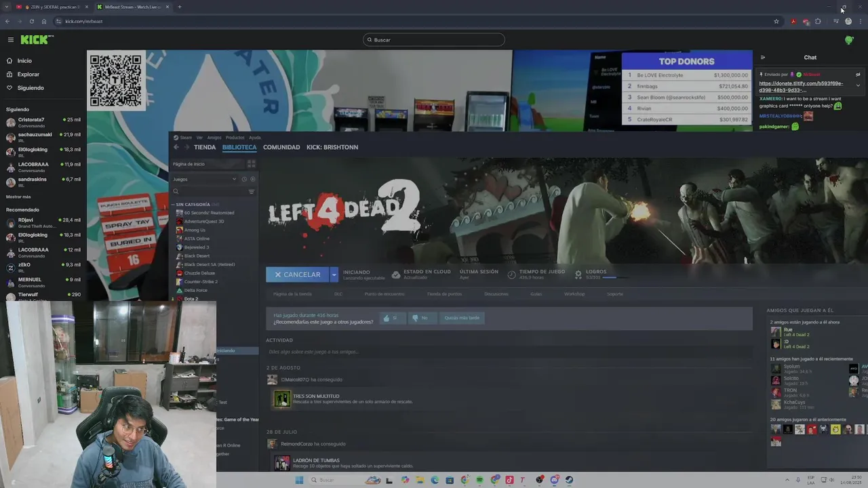Screen dimensions: 868x488
Task: Expand Mostrar más under Siguiendo
Action: tap(18, 197)
